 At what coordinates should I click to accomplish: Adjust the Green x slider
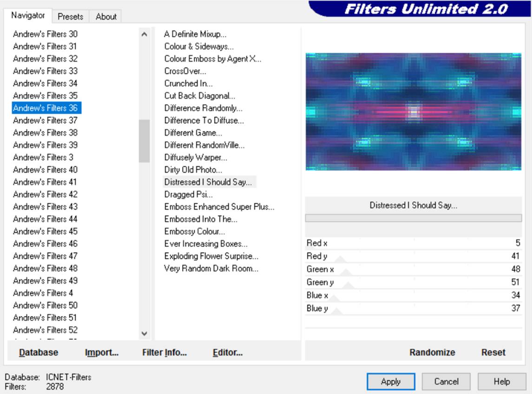[413, 269]
